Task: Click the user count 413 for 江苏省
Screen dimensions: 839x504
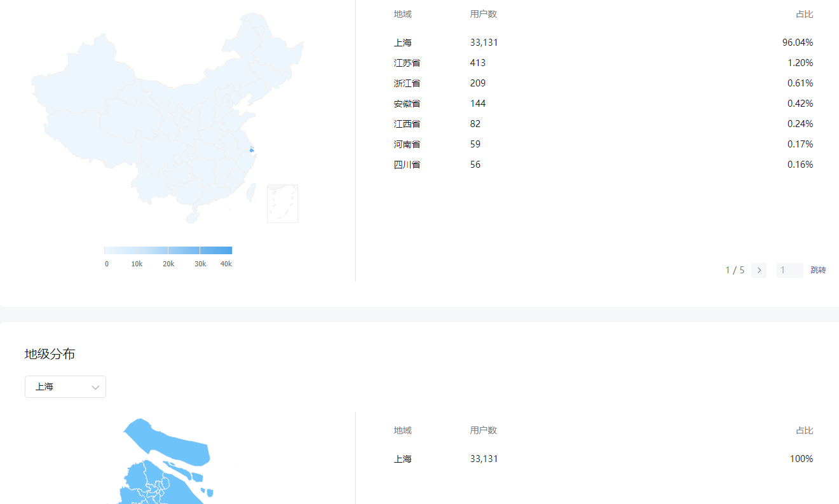Action: [x=478, y=63]
